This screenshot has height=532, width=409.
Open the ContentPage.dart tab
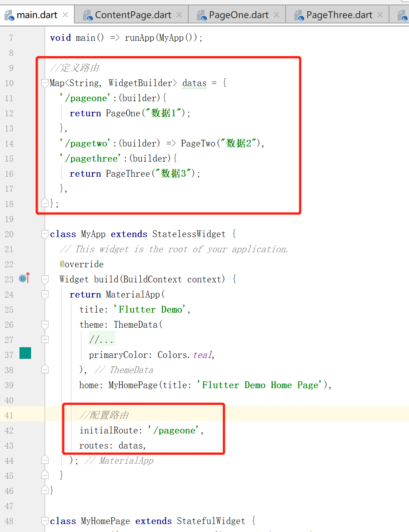click(131, 15)
